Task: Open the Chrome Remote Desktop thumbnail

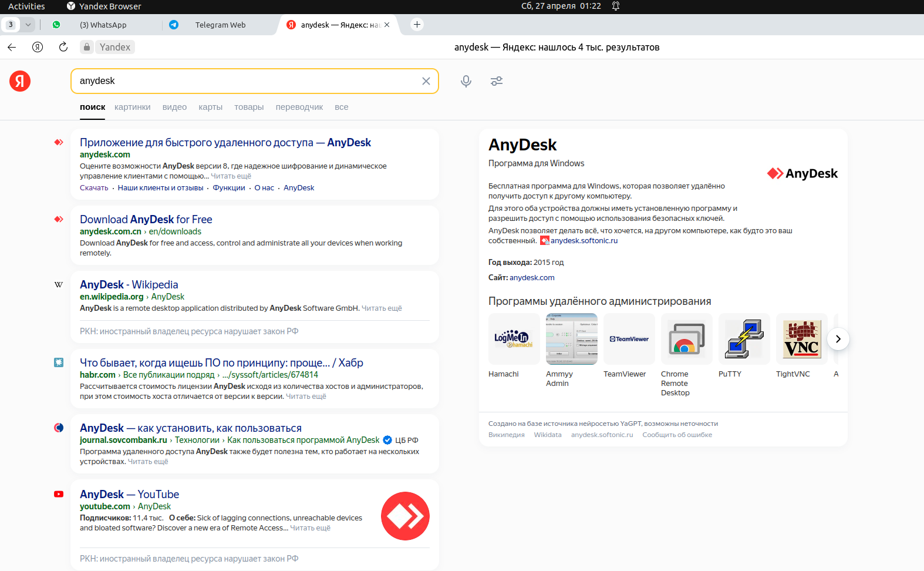Action: 687,339
